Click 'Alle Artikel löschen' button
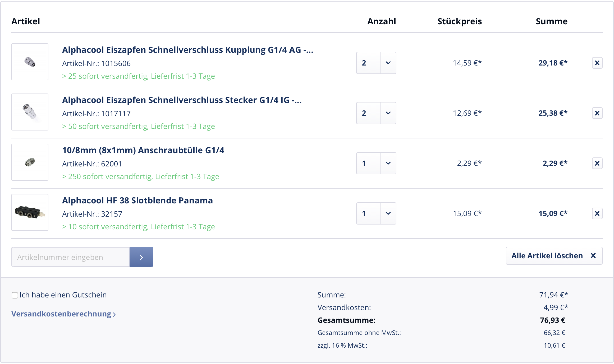This screenshot has height=364, width=614. point(554,256)
